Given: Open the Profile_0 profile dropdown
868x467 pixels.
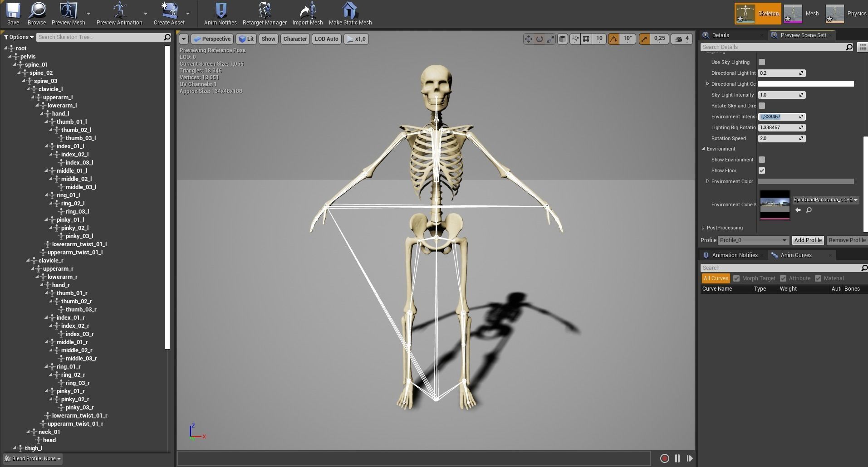Looking at the screenshot, I should click(x=753, y=240).
